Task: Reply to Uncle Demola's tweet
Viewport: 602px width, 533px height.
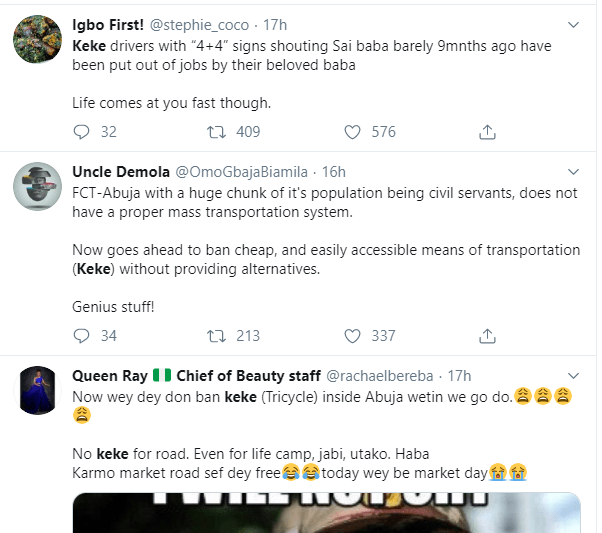Action: tap(83, 336)
